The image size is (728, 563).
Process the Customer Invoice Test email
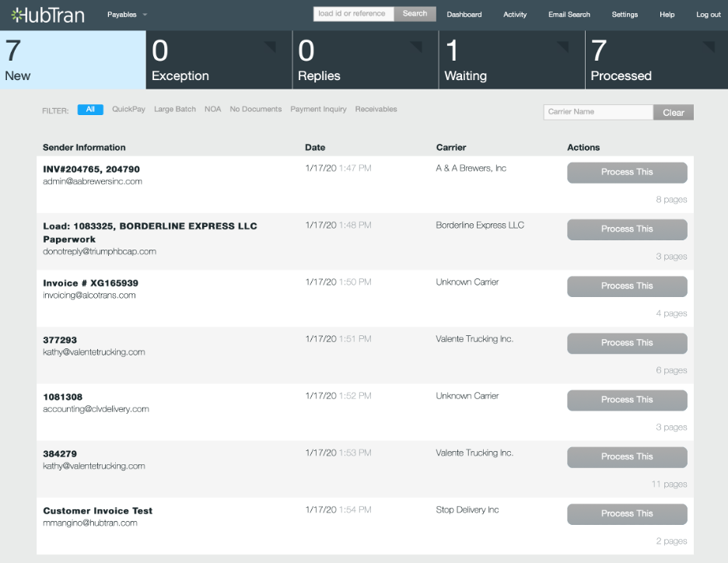[x=627, y=514]
